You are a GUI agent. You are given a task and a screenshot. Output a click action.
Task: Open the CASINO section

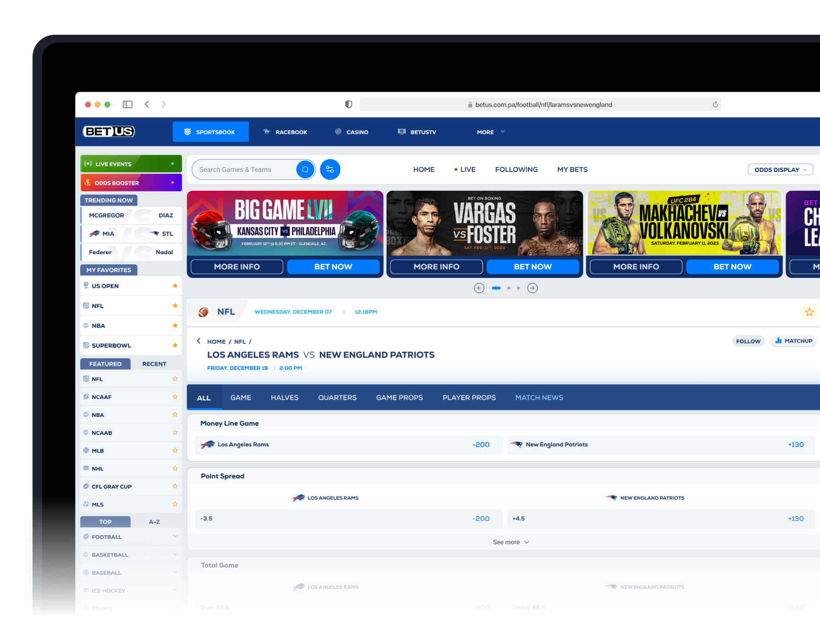point(351,132)
